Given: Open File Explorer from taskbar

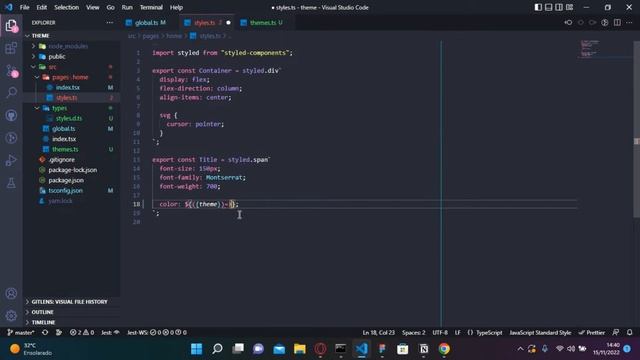Looking at the screenshot, I should point(300,349).
